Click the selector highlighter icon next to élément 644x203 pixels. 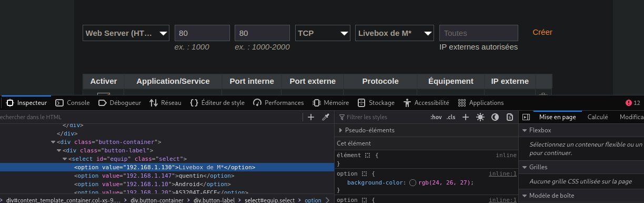click(x=368, y=156)
